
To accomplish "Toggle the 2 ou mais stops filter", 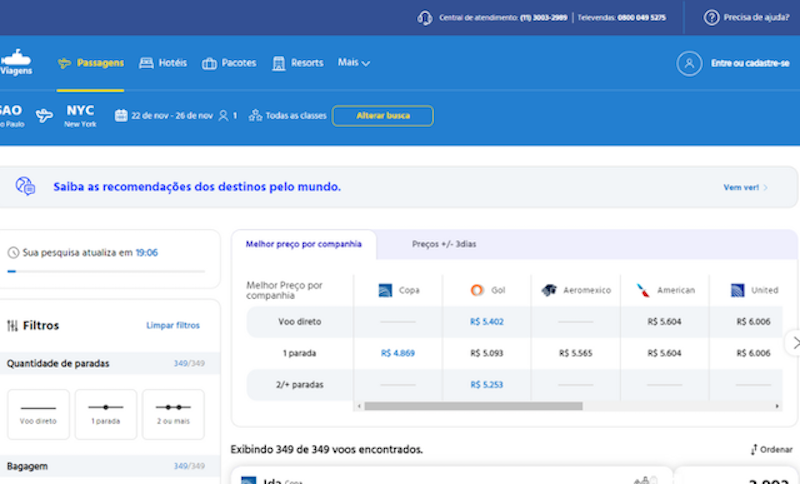I will pos(173,414).
